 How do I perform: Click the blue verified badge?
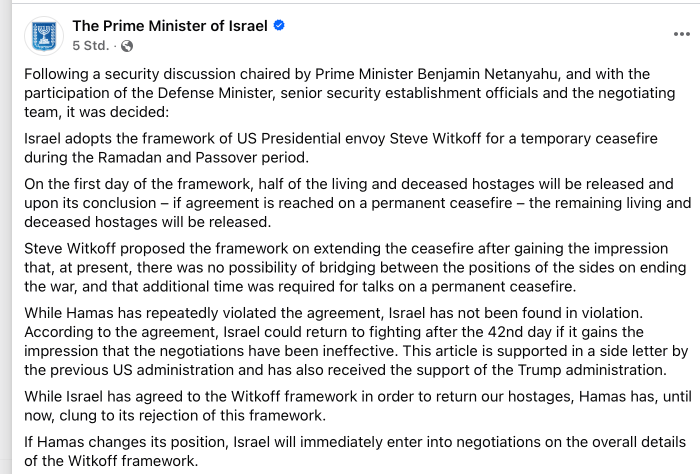[280, 26]
